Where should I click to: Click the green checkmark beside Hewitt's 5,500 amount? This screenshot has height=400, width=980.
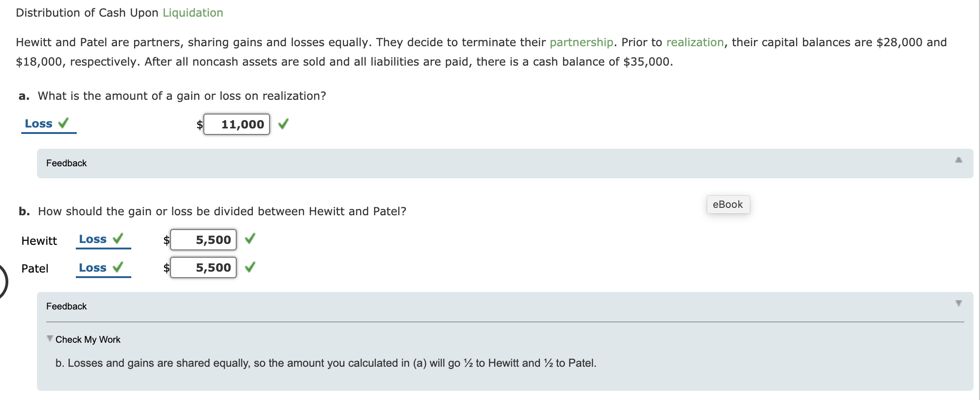[x=250, y=240]
